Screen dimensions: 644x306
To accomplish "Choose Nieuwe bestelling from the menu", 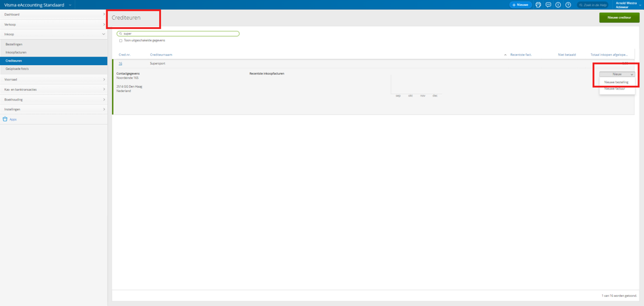I will coord(616,82).
